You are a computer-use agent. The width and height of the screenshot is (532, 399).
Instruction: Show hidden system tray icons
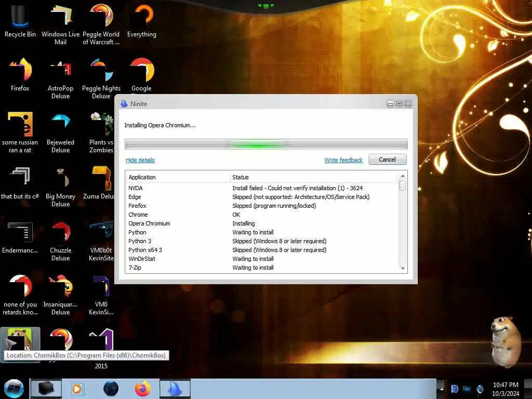pos(442,389)
